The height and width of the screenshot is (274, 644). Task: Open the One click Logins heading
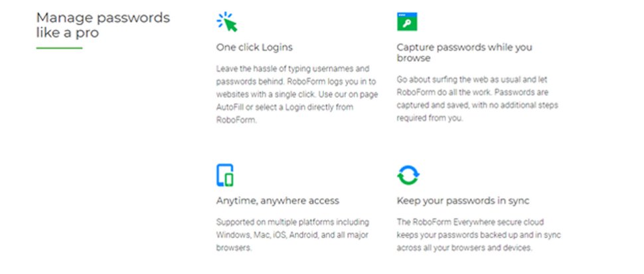tap(254, 47)
